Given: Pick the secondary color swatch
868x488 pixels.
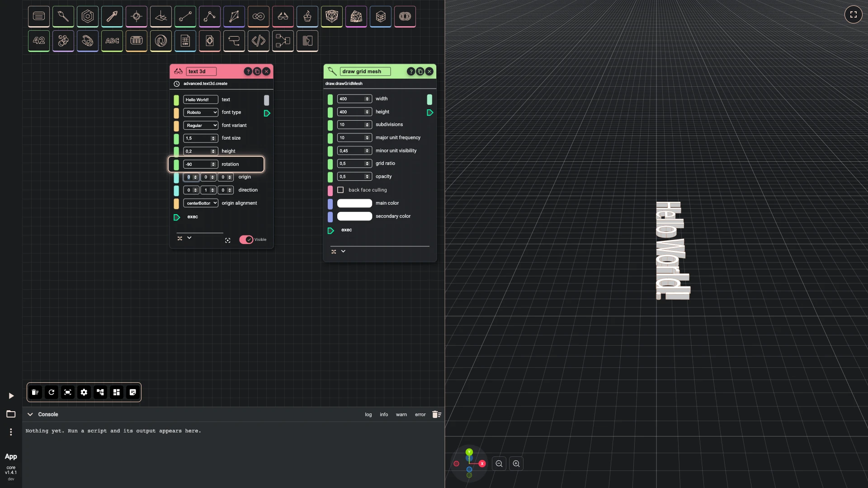Looking at the screenshot, I should [x=354, y=216].
